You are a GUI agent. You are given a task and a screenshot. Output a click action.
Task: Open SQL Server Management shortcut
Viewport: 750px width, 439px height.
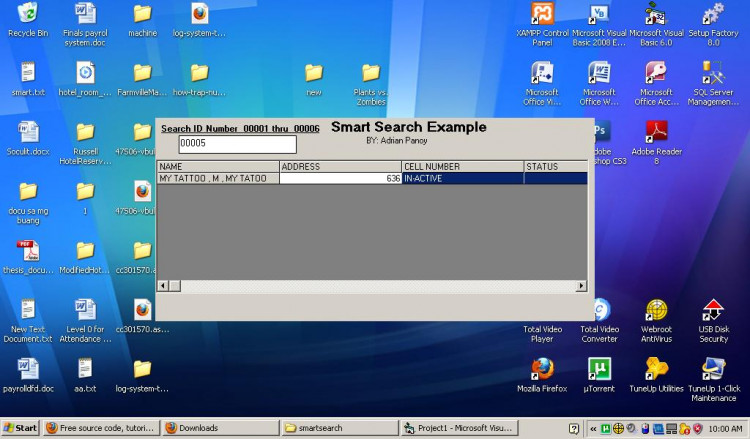[x=713, y=73]
